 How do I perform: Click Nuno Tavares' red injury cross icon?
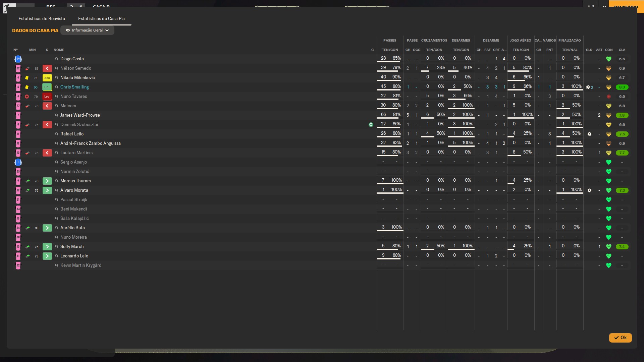tap(27, 97)
